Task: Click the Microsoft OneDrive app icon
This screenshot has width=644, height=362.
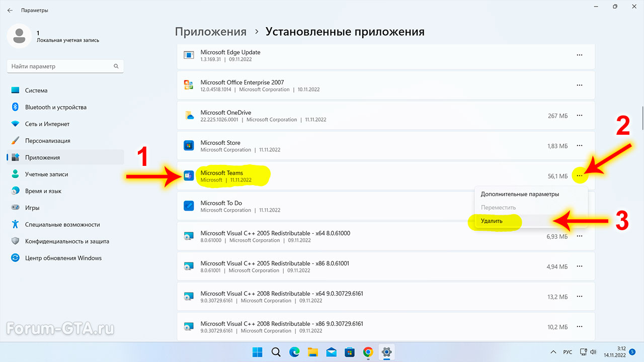Action: [189, 116]
